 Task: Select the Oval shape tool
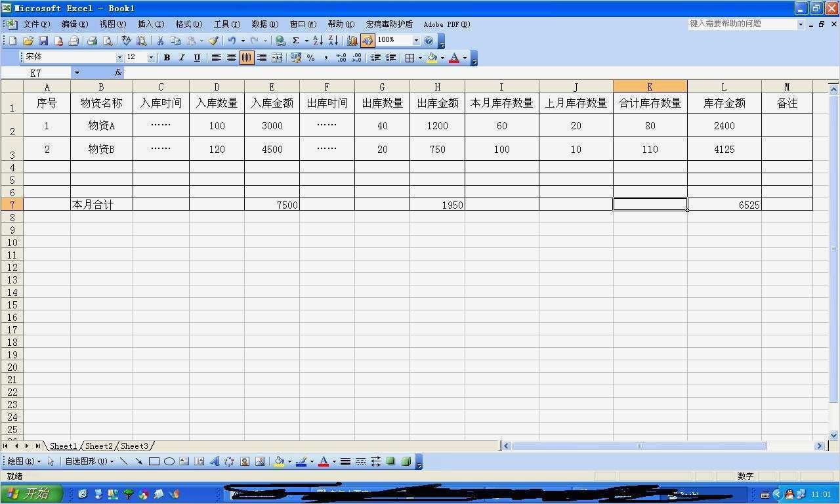click(x=169, y=461)
